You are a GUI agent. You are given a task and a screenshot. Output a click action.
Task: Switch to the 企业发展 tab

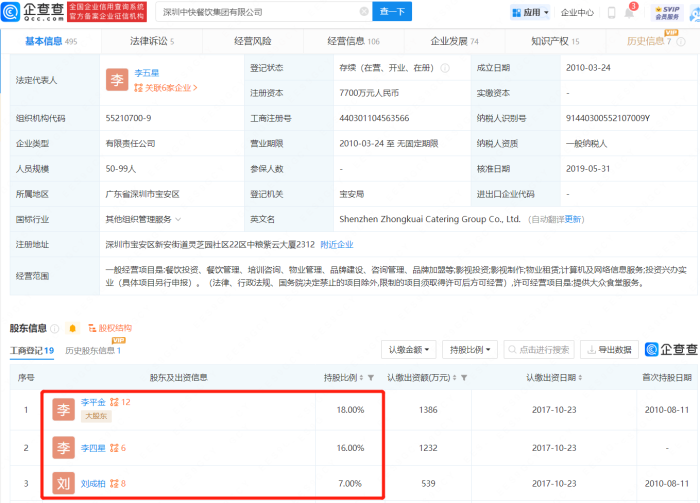[454, 42]
